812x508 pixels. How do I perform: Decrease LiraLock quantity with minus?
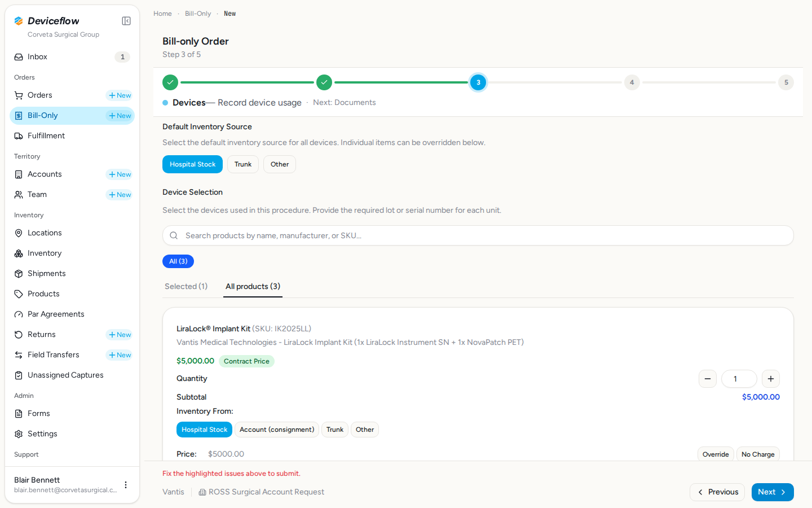click(x=708, y=379)
